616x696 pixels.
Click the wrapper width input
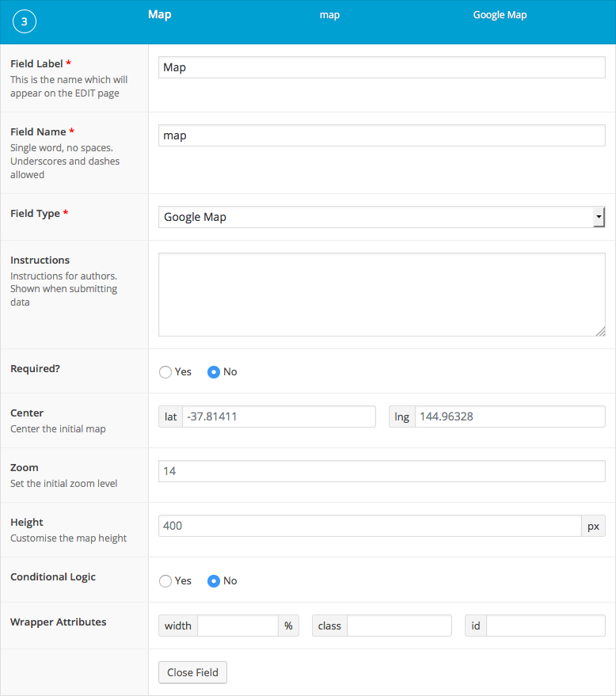(x=238, y=626)
